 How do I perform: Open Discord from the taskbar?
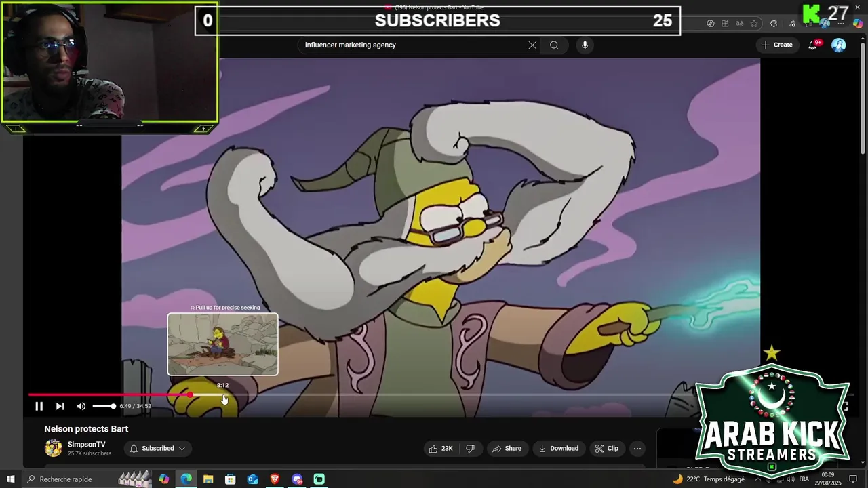click(x=297, y=479)
